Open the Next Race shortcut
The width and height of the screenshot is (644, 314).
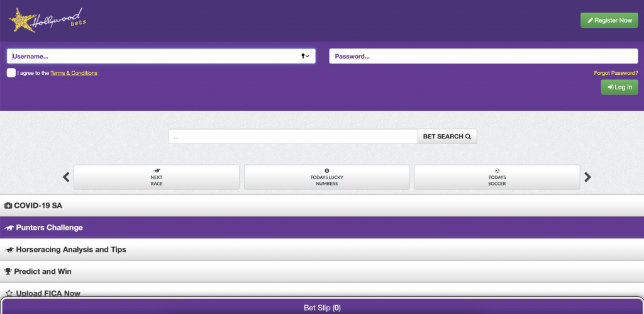pos(157,177)
